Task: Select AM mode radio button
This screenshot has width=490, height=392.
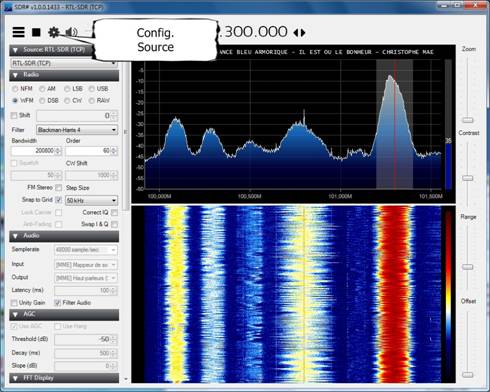Action: (42, 89)
